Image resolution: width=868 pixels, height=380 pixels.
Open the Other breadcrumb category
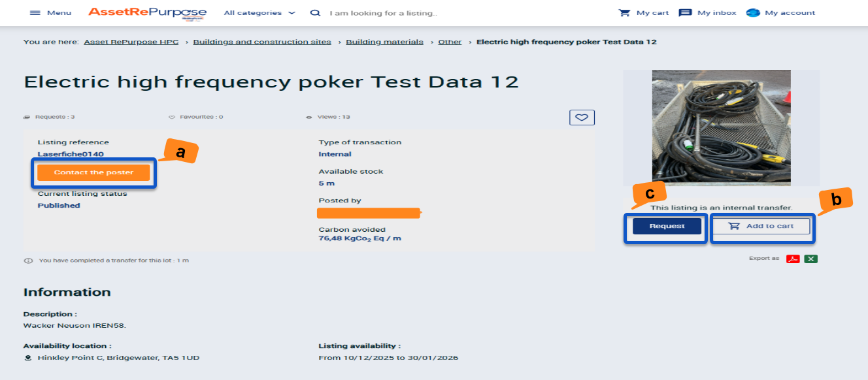(450, 42)
